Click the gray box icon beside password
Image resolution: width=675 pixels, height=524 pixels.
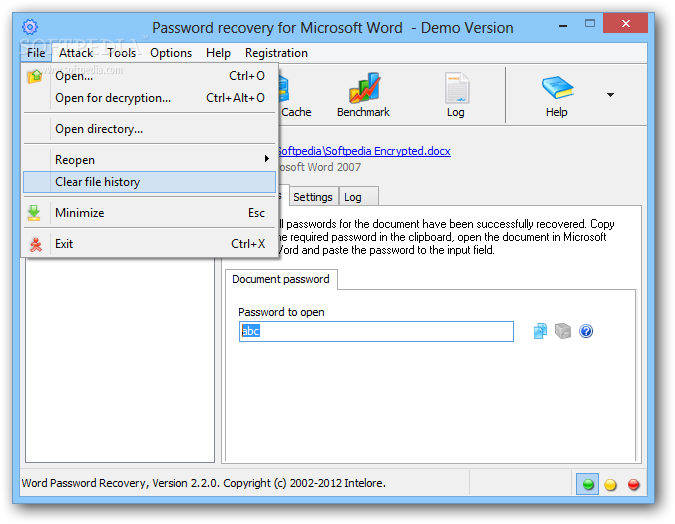[x=563, y=331]
